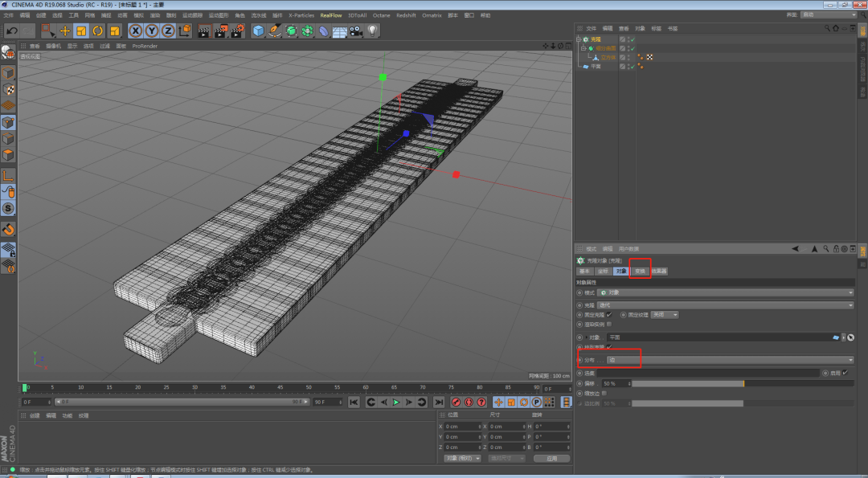Viewport: 868px width, 478px height.
Task: Click the 应用 apply button
Action: coord(551,458)
